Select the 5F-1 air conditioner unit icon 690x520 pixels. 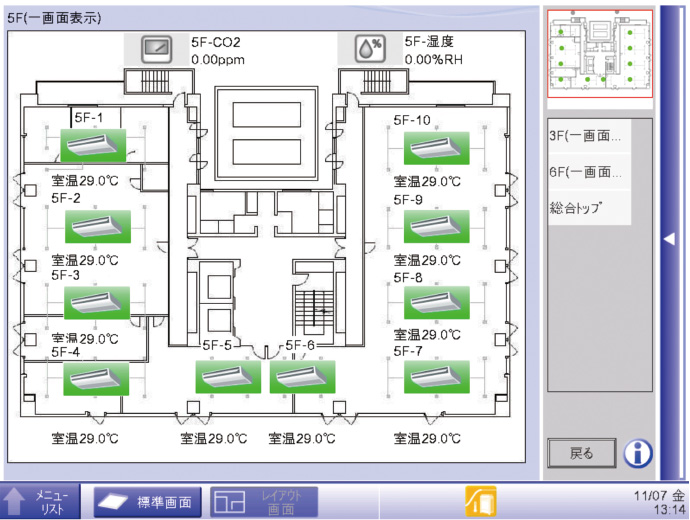coord(93,145)
